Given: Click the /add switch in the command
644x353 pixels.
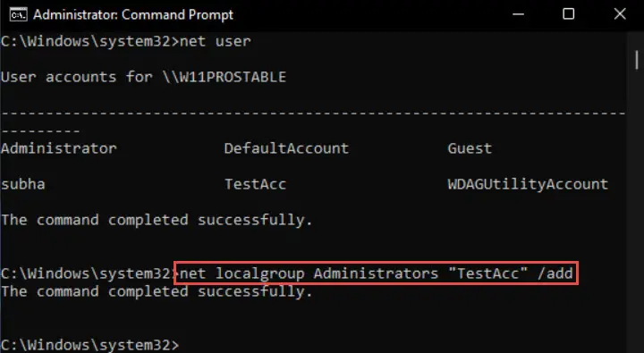Looking at the screenshot, I should tap(555, 273).
